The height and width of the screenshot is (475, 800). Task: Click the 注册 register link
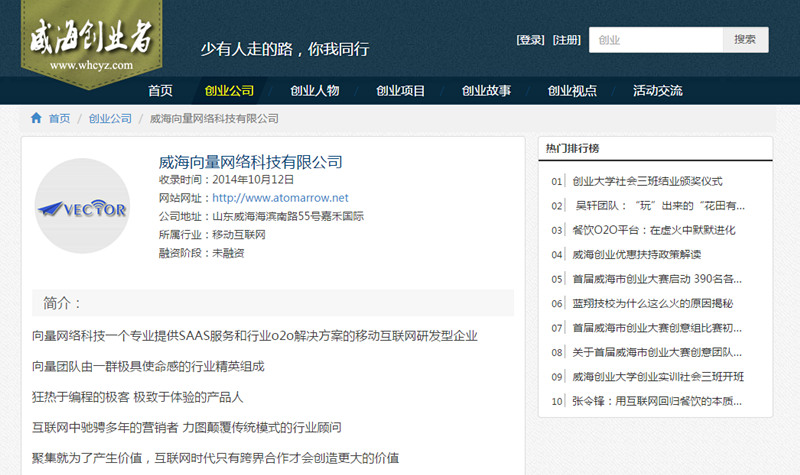click(566, 40)
